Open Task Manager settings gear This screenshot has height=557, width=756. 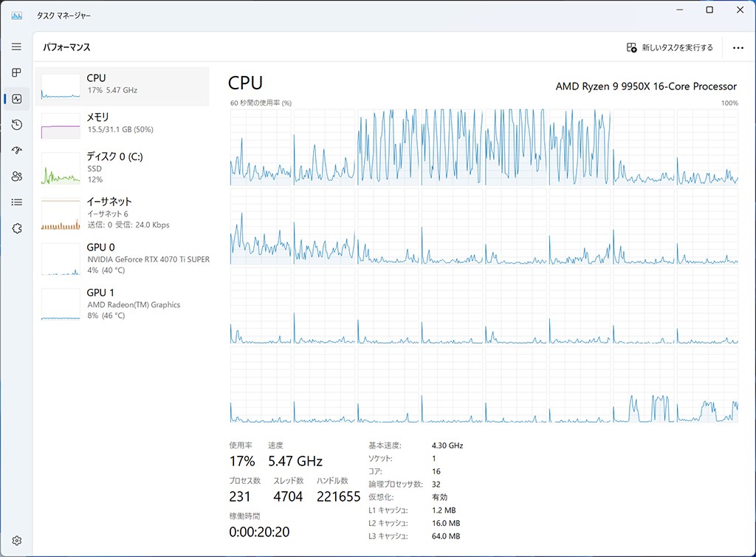[16, 541]
